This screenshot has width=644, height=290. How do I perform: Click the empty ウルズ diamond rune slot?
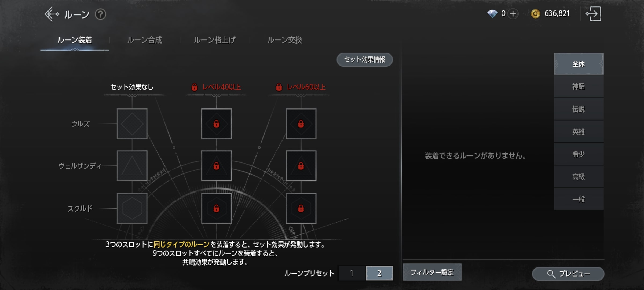pos(132,124)
